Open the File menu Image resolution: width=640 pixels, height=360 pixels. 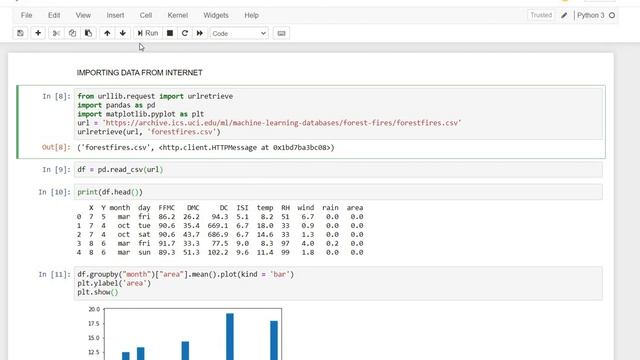pos(27,15)
